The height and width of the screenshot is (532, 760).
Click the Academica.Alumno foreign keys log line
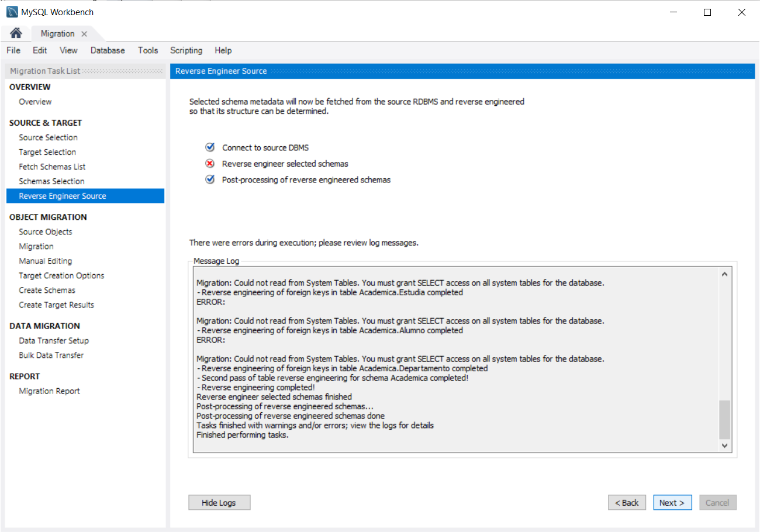pyautogui.click(x=330, y=330)
